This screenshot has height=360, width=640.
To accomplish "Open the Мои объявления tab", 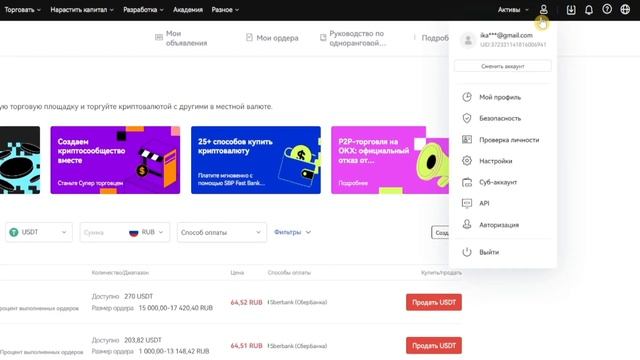I will (x=182, y=38).
